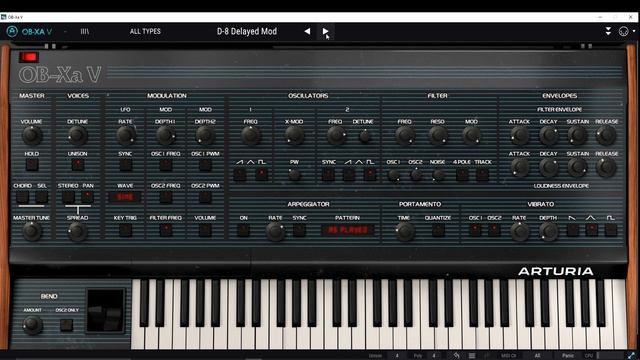Click the filter RESO knob
Screen dimensions: 640x360
pos(438,136)
